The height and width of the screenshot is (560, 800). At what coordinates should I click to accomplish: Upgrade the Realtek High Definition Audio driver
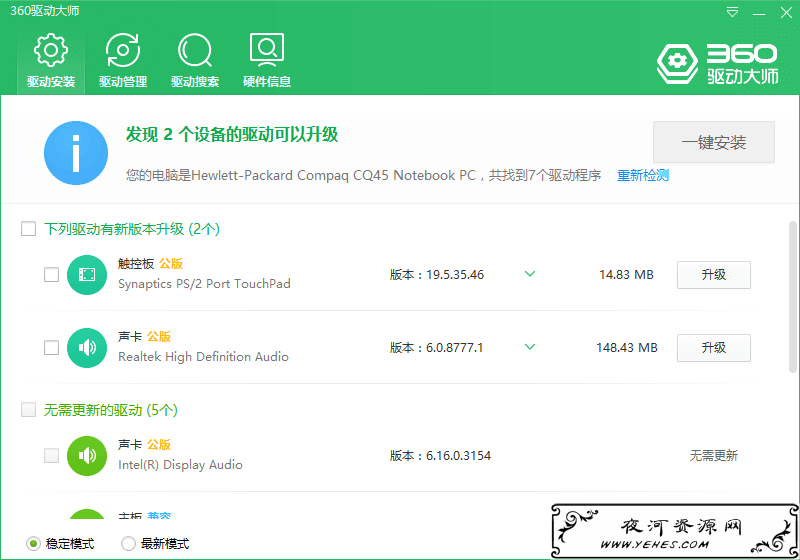[714, 348]
